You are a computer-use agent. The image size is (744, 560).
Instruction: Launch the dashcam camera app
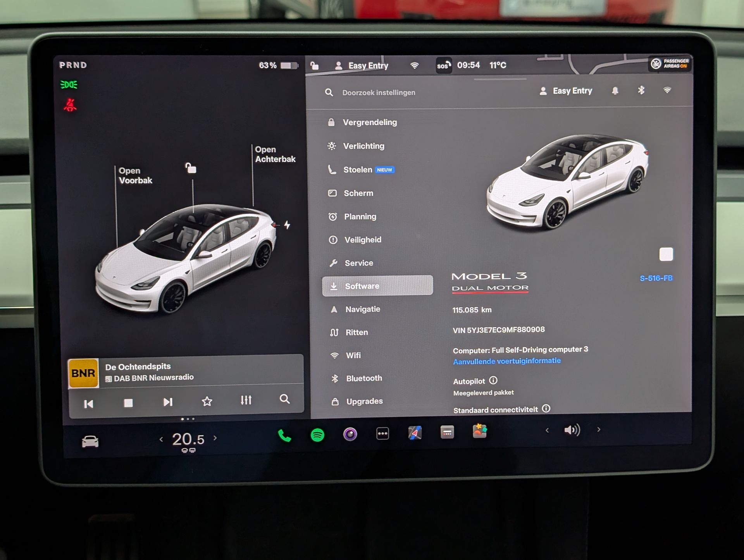(350, 434)
